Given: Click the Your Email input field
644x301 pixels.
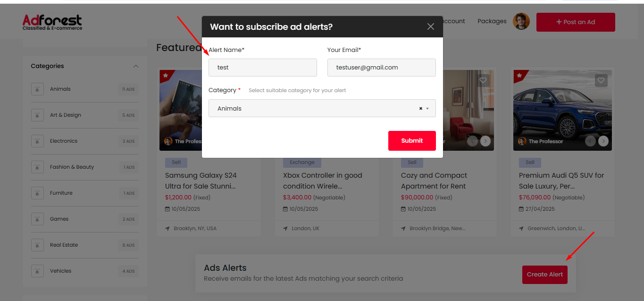Looking at the screenshot, I should pyautogui.click(x=381, y=68).
